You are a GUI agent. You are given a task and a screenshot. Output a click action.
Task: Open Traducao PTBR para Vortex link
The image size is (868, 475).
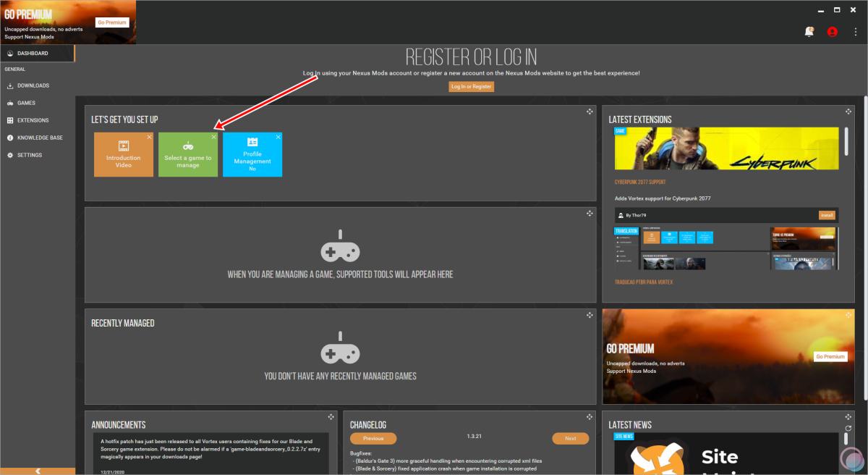tap(644, 282)
